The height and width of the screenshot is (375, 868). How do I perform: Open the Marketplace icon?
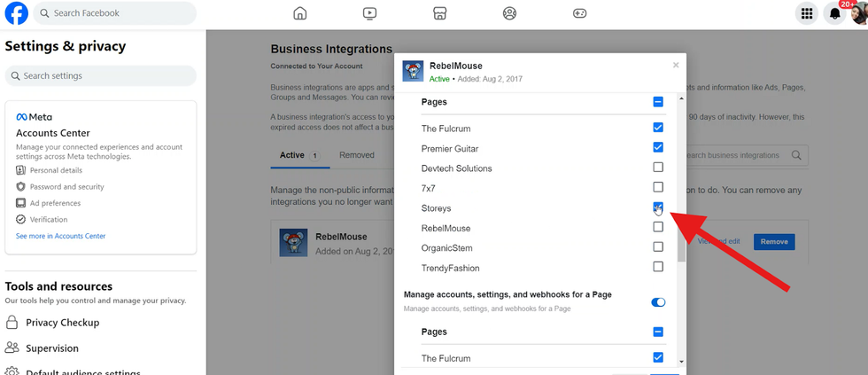[439, 13]
